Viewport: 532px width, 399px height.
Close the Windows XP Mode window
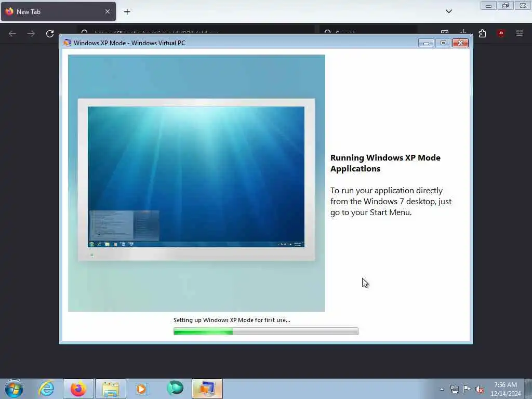[x=460, y=43]
